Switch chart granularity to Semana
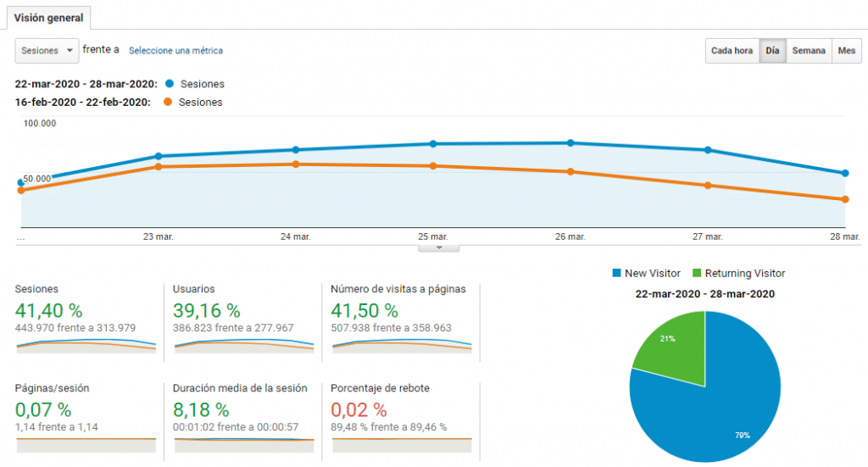 (x=809, y=50)
